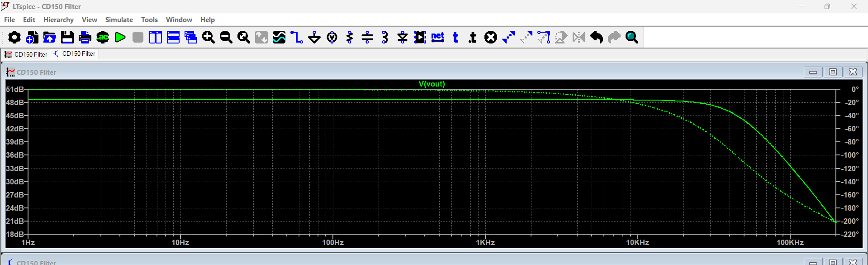The height and width of the screenshot is (265, 868).
Task: Add a SPICE directive with the .t icon
Action: tap(473, 37)
